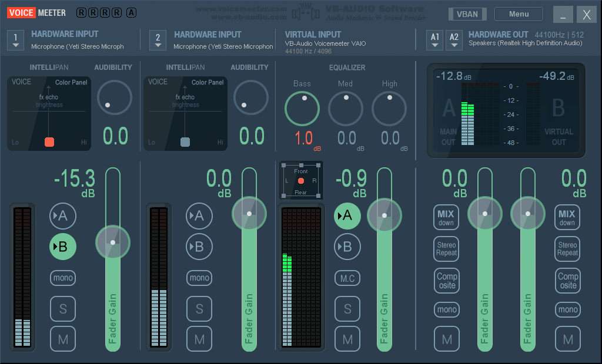Image resolution: width=602 pixels, height=364 pixels.
Task: Click main out A Fader Gain knob
Action: (485, 214)
